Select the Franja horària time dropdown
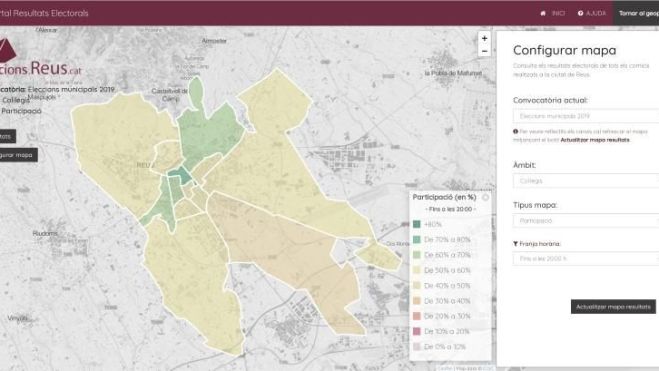 point(586,259)
